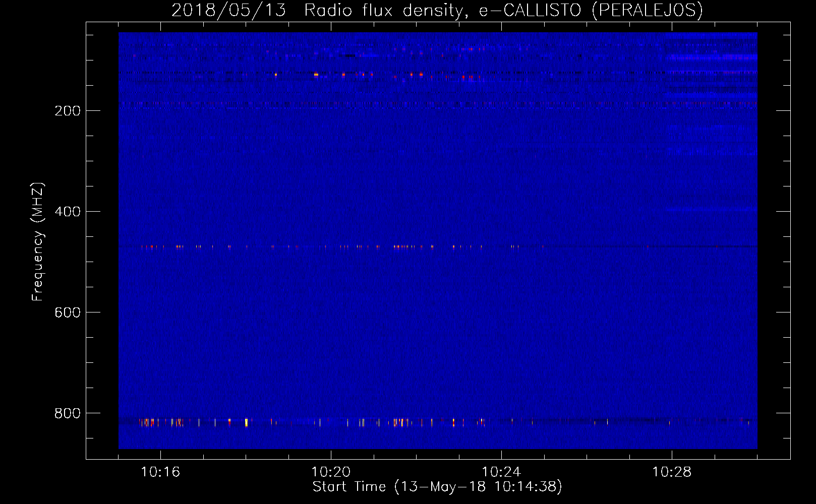Click the 200 frequency tick label
The image size is (816, 504).
[x=68, y=111]
